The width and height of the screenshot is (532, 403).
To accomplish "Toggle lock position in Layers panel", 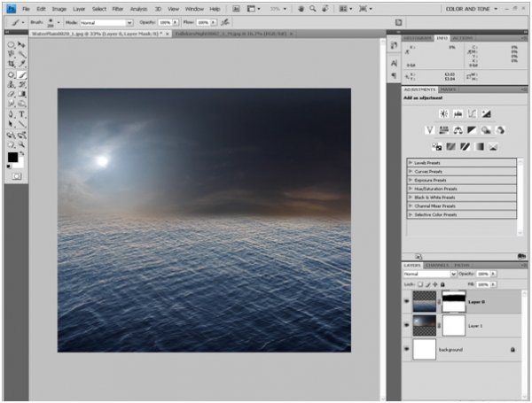I will tap(435, 284).
